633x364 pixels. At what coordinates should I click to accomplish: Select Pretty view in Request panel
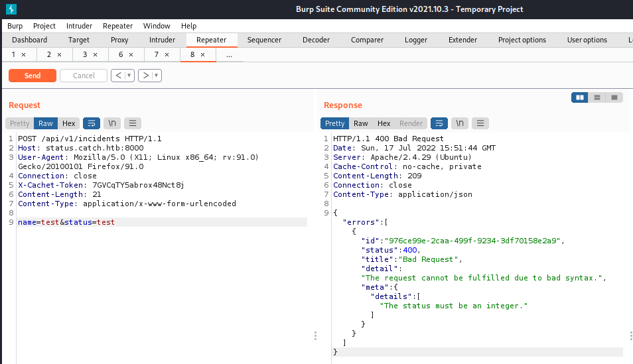tap(20, 123)
